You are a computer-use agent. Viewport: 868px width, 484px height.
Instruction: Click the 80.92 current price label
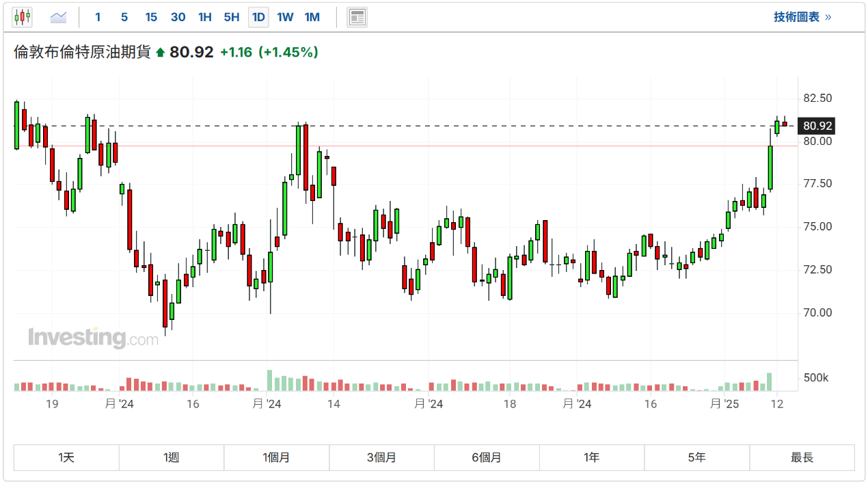coord(817,126)
